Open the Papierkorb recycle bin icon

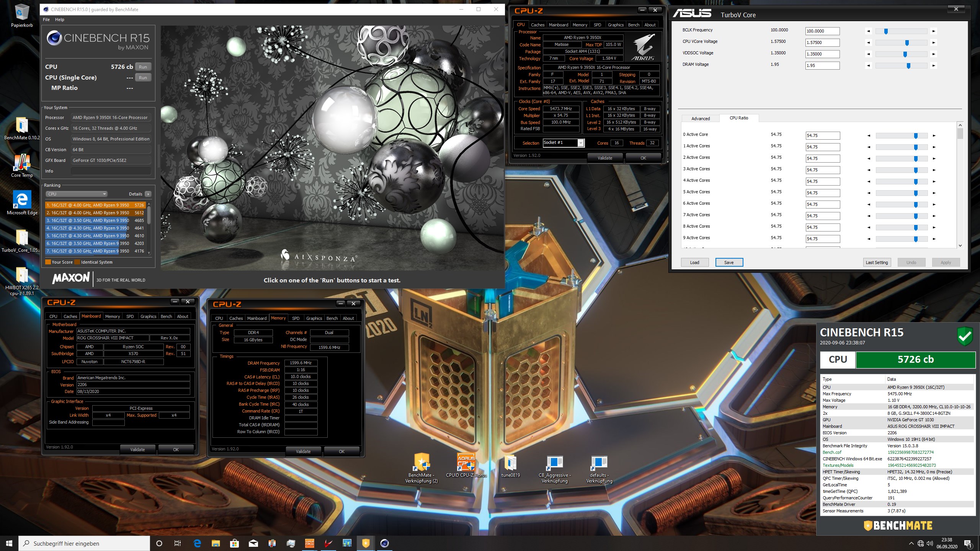click(22, 16)
